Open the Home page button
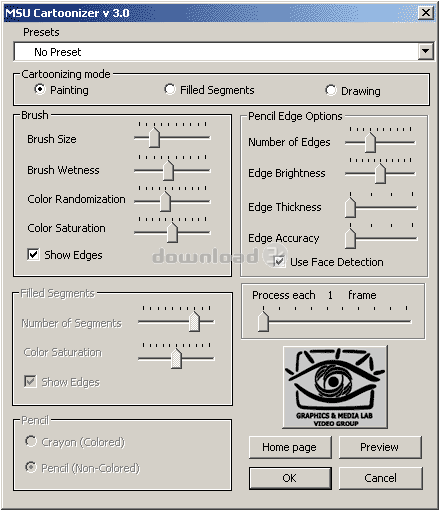 (x=290, y=447)
